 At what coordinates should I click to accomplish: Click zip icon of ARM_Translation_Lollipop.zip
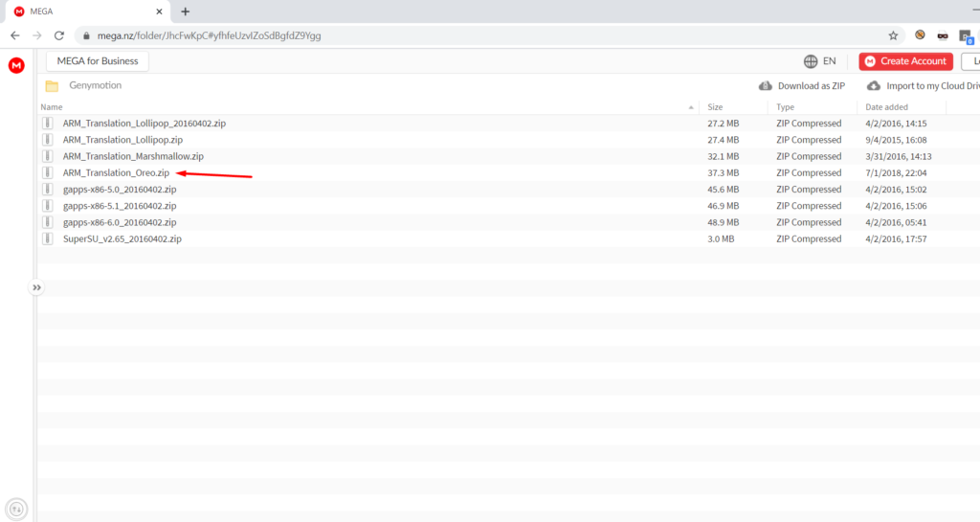tap(48, 140)
